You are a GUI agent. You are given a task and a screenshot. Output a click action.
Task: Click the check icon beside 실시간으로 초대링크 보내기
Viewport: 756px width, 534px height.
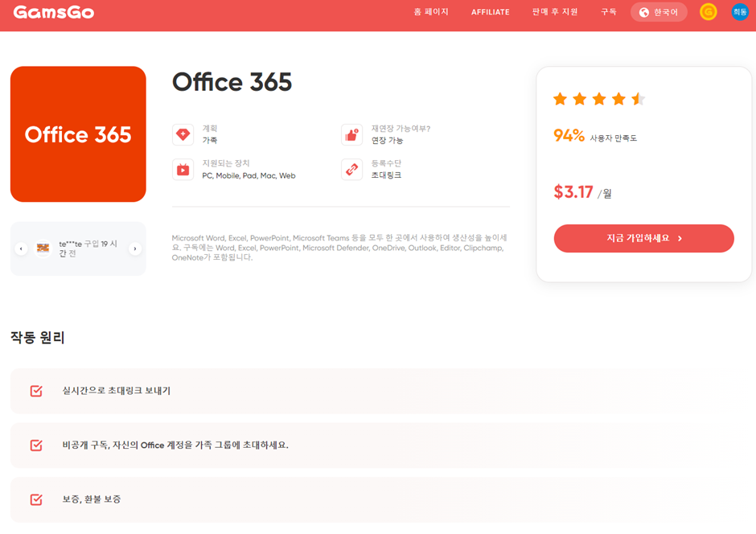tap(36, 391)
